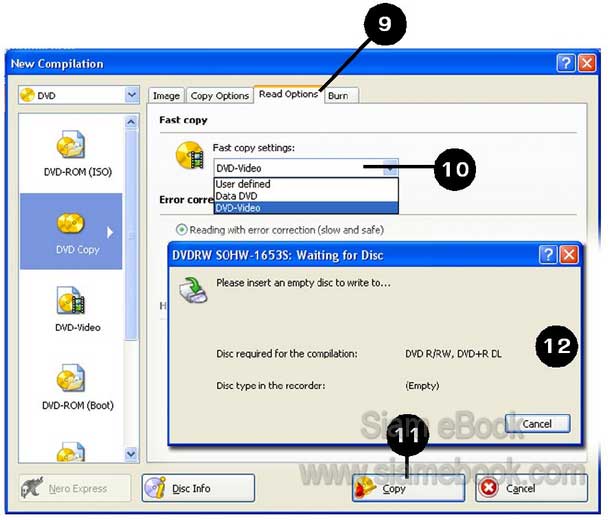
Task: Open the DVD disc type dropdown
Action: (79, 95)
